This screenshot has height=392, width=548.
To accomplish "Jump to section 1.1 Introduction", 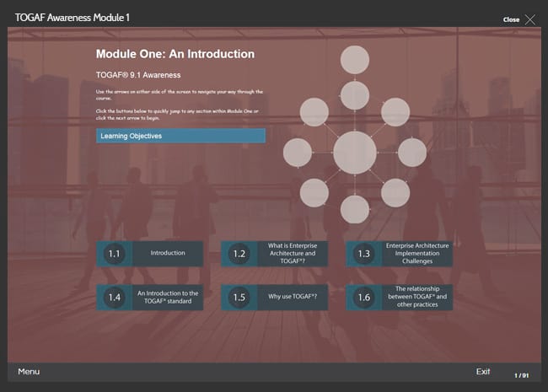I will [x=149, y=254].
